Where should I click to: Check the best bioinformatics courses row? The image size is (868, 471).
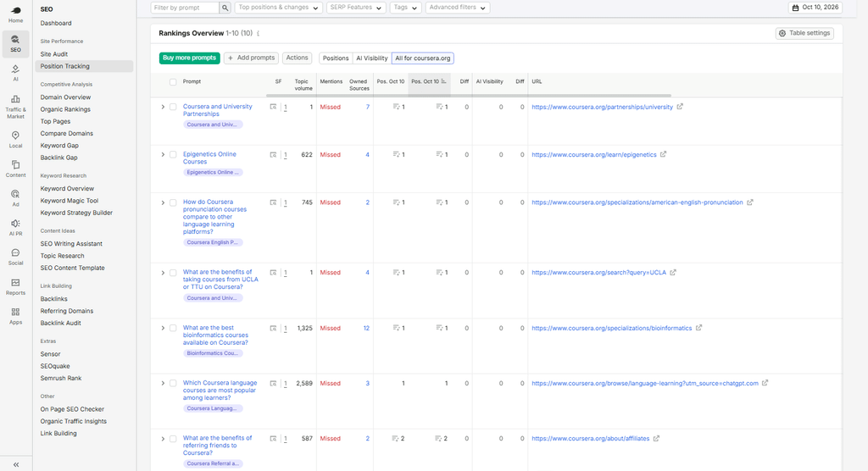coord(173,328)
